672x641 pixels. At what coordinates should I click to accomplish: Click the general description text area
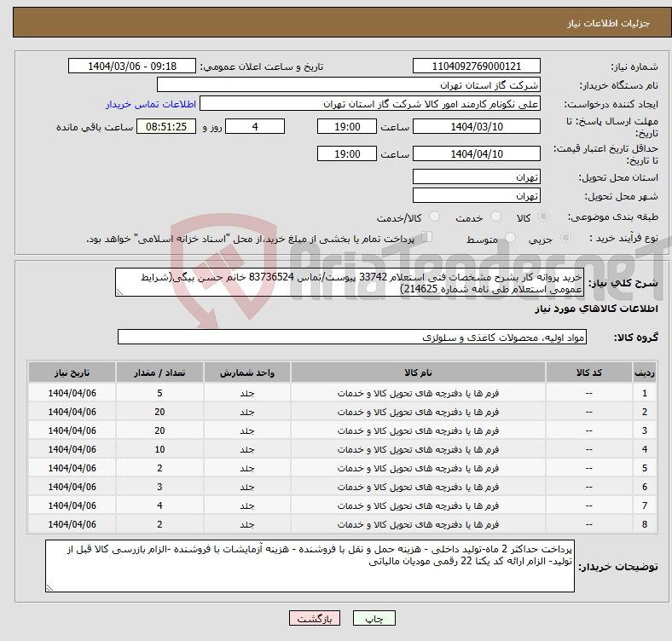pyautogui.click(x=350, y=282)
